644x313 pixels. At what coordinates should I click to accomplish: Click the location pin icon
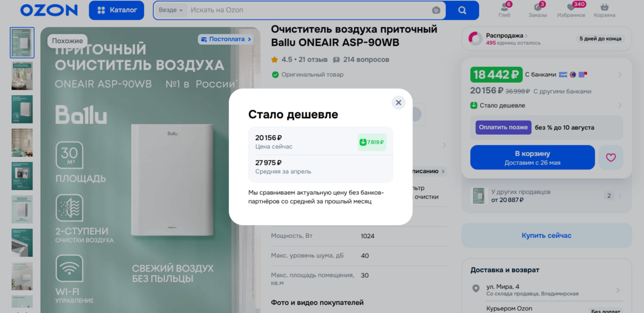coord(476,288)
